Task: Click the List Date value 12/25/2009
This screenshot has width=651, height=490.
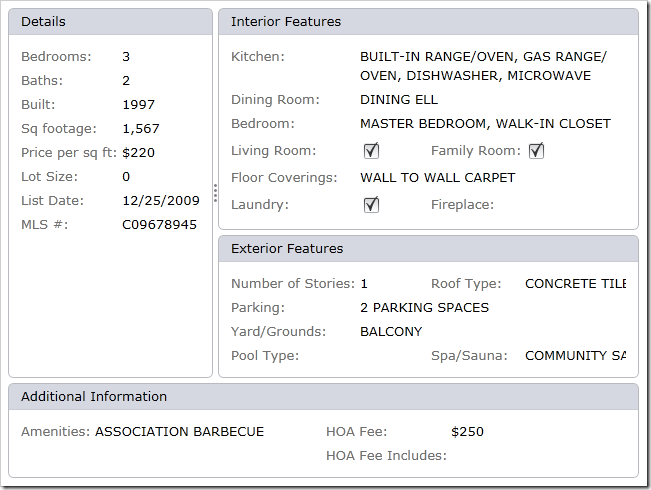Action: pos(161,201)
